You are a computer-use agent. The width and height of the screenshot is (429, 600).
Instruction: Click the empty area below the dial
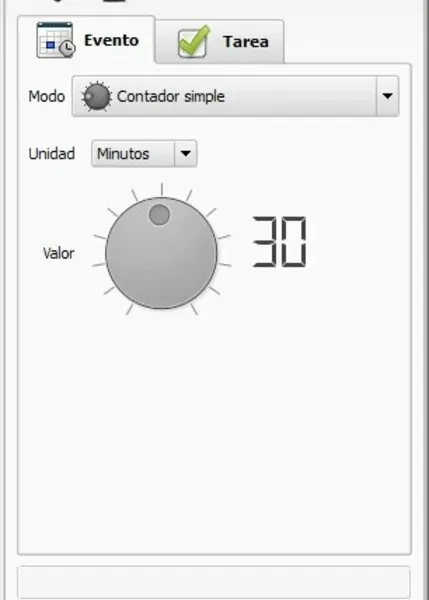click(x=214, y=432)
